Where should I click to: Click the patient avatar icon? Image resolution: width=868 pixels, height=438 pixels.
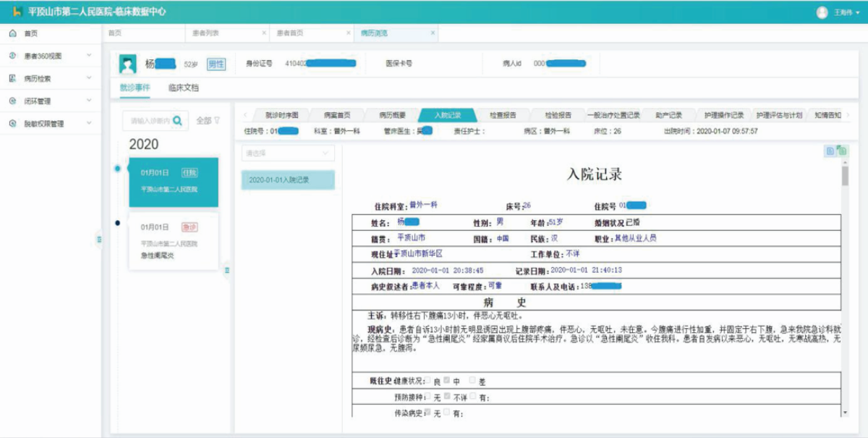point(128,64)
